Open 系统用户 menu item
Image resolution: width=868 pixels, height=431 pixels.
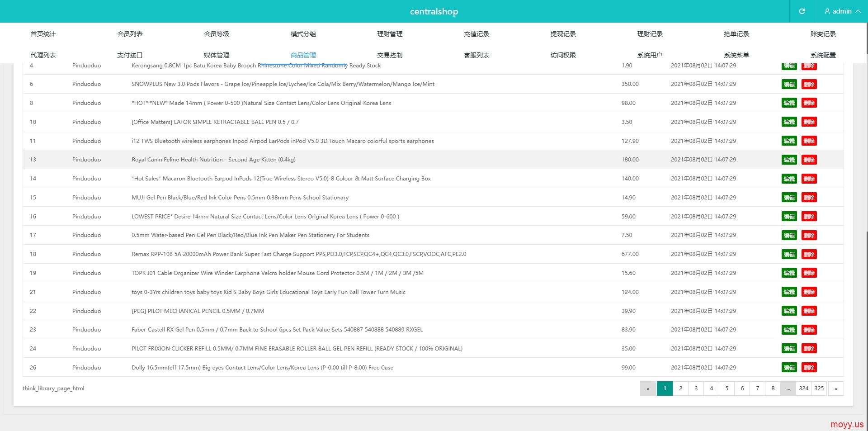[650, 55]
